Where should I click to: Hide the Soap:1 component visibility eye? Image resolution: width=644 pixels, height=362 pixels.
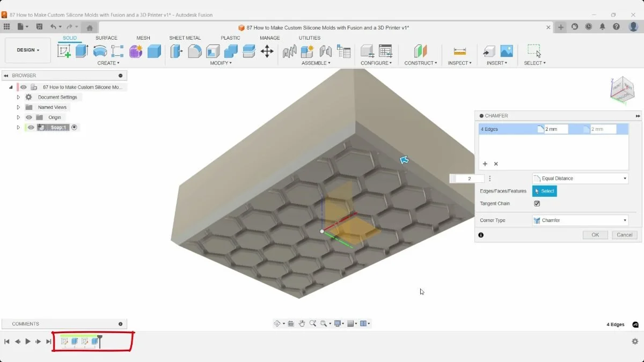point(31,127)
